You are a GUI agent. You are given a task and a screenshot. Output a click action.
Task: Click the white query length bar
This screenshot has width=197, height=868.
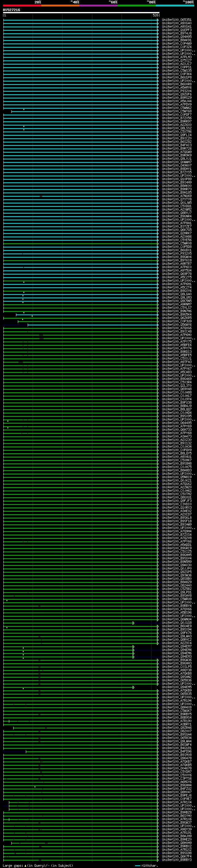tap(81, 12)
